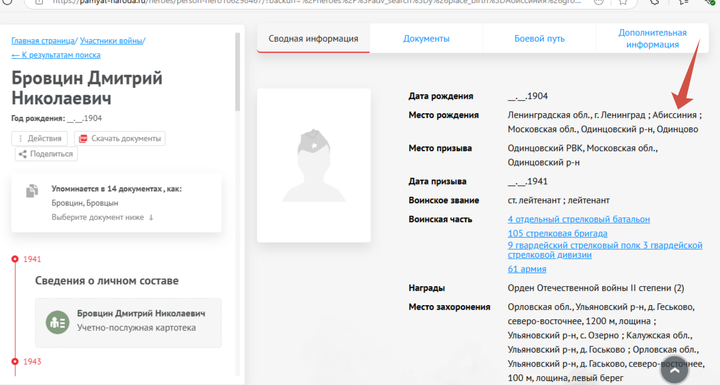Click the soldier placeholder photo
Image resolution: width=720 pixels, height=385 pixels.
pyautogui.click(x=314, y=165)
